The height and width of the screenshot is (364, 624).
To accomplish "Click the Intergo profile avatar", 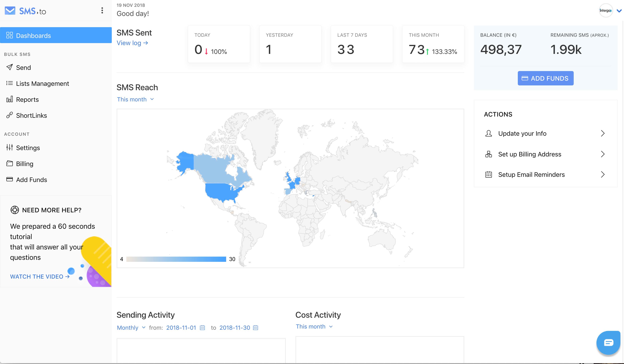I will click(x=605, y=10).
